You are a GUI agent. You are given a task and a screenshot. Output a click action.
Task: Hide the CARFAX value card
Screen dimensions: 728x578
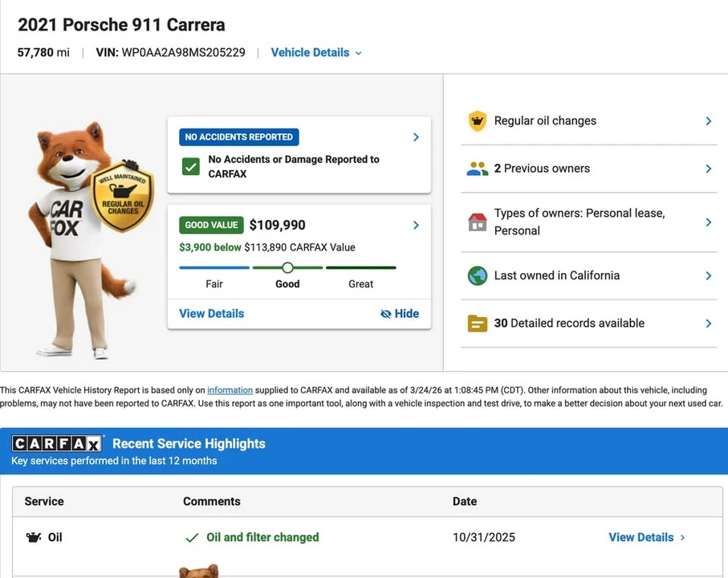[400, 314]
